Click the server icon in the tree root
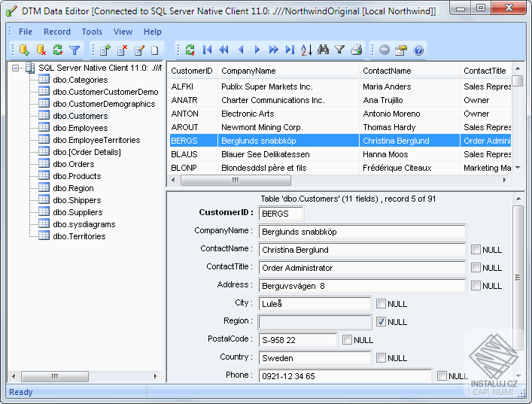Image resolution: width=532 pixels, height=404 pixels. click(x=30, y=68)
